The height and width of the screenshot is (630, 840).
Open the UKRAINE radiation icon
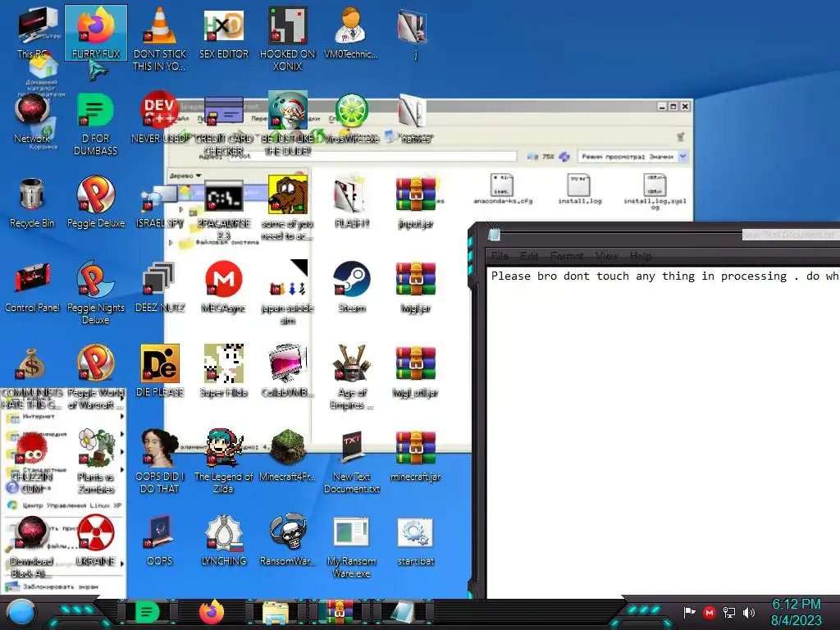[x=95, y=540]
